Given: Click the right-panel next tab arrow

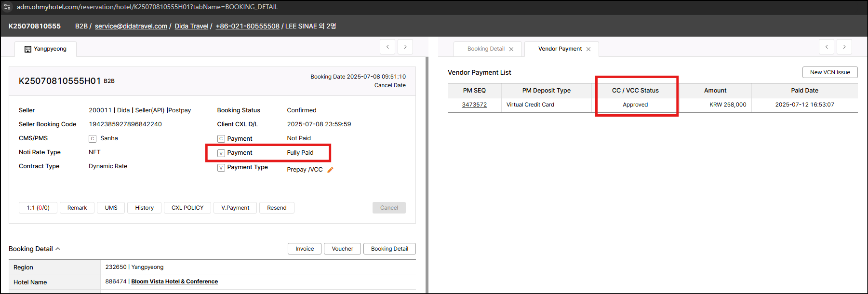Looking at the screenshot, I should coord(844,47).
